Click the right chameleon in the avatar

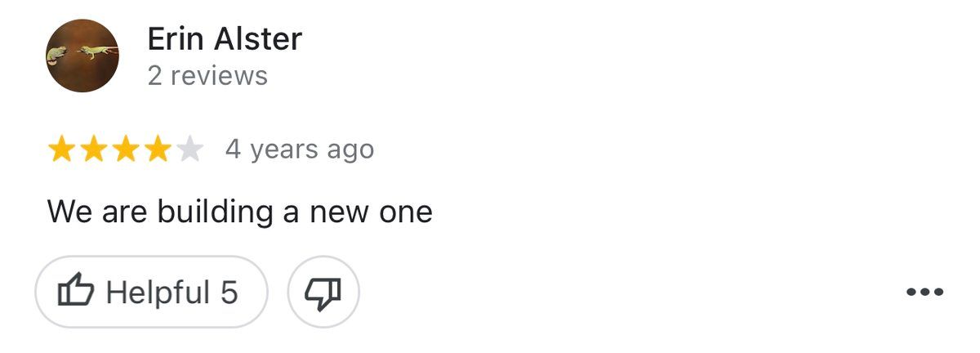[98, 52]
